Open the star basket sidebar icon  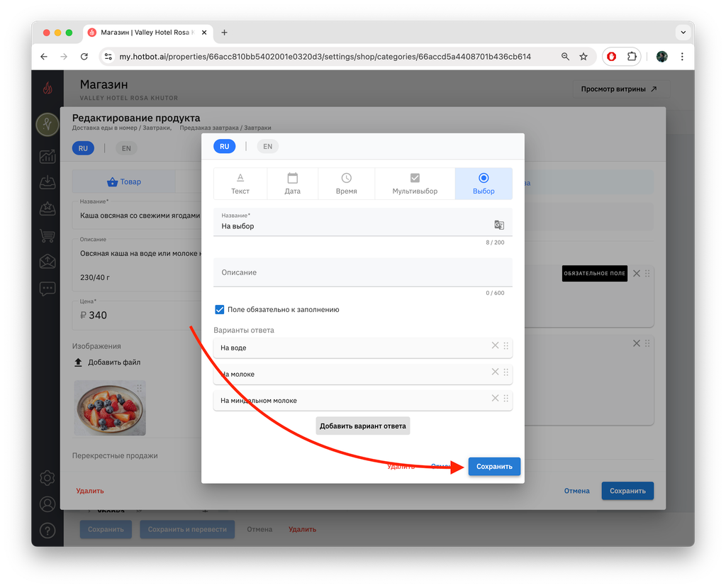[48, 209]
